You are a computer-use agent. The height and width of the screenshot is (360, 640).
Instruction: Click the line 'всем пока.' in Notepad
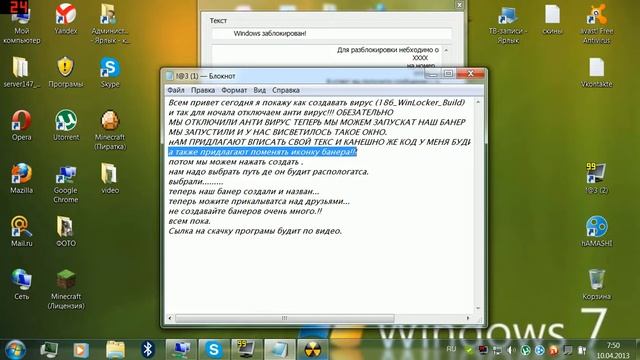(190, 221)
